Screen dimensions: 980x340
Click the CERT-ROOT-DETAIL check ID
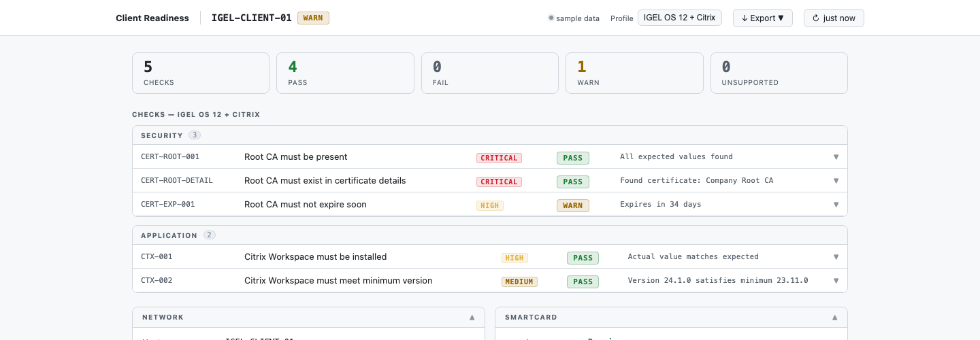(x=177, y=181)
